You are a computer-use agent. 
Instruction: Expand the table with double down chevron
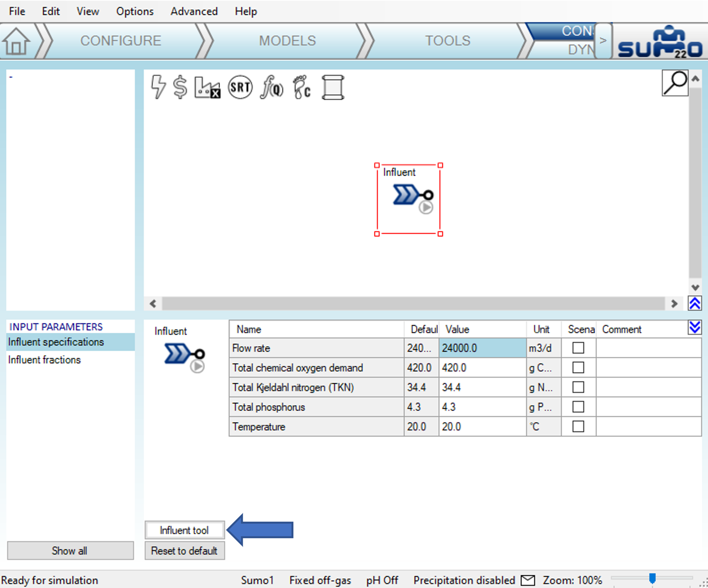tap(695, 327)
